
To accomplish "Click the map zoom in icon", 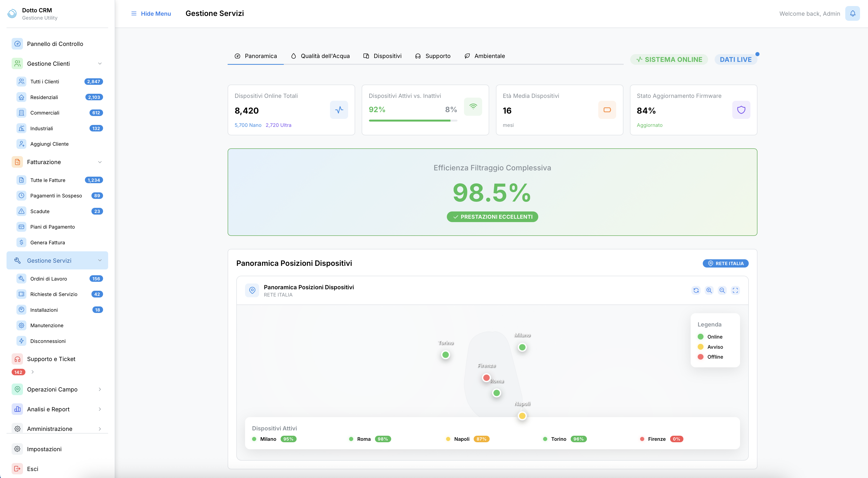I will click(709, 290).
